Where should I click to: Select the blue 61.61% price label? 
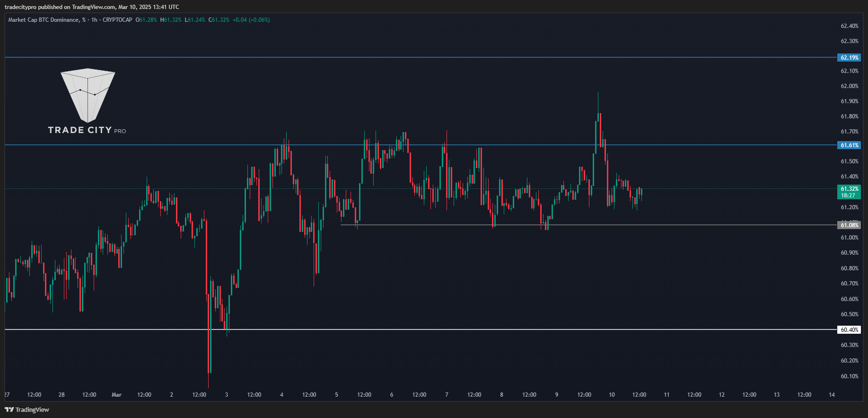pyautogui.click(x=849, y=145)
